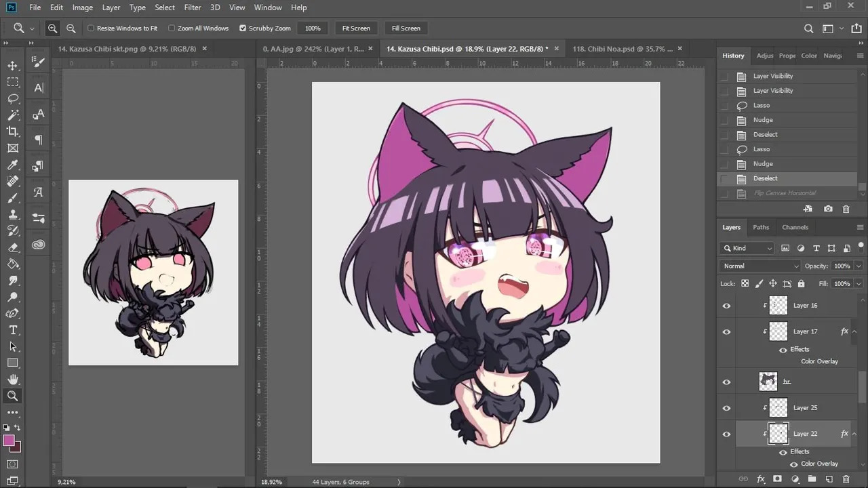Select the Hand tool
The height and width of the screenshot is (488, 868).
[x=12, y=380]
